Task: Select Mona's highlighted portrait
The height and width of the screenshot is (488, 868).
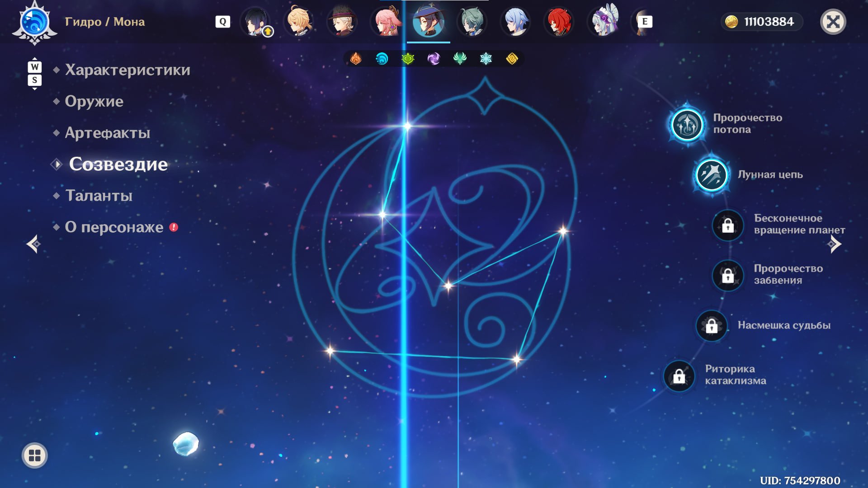Action: 429,22
